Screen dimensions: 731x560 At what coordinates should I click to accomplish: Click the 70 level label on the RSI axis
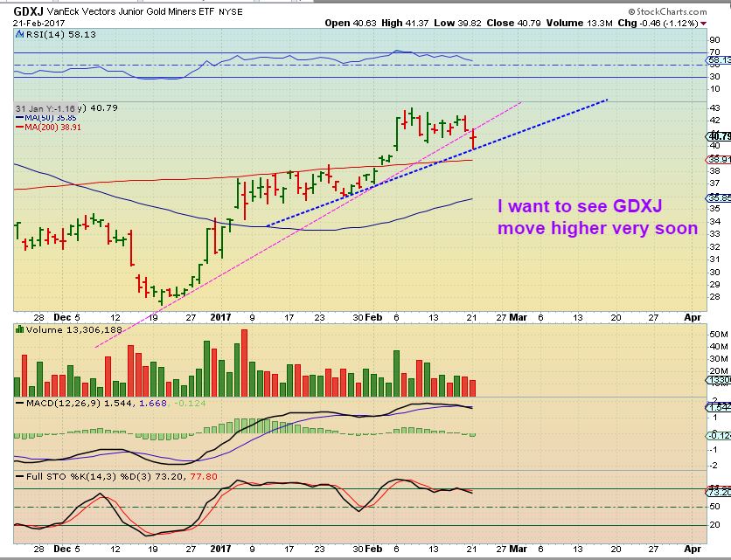(714, 52)
